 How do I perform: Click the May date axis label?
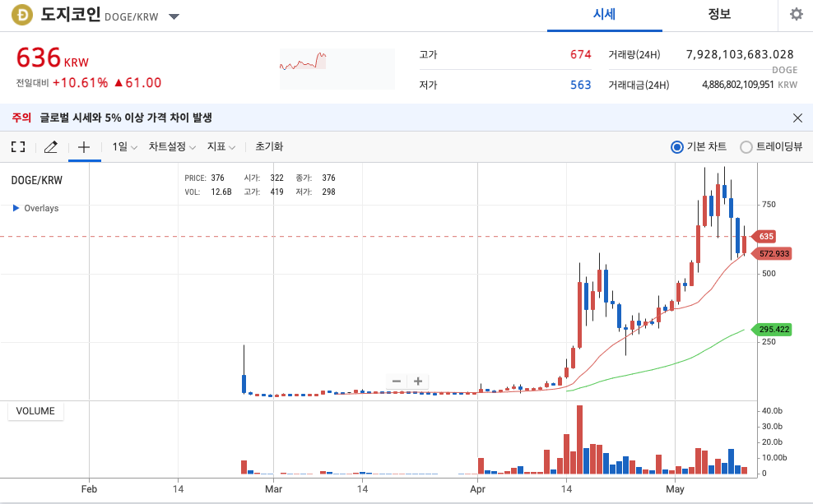675,489
